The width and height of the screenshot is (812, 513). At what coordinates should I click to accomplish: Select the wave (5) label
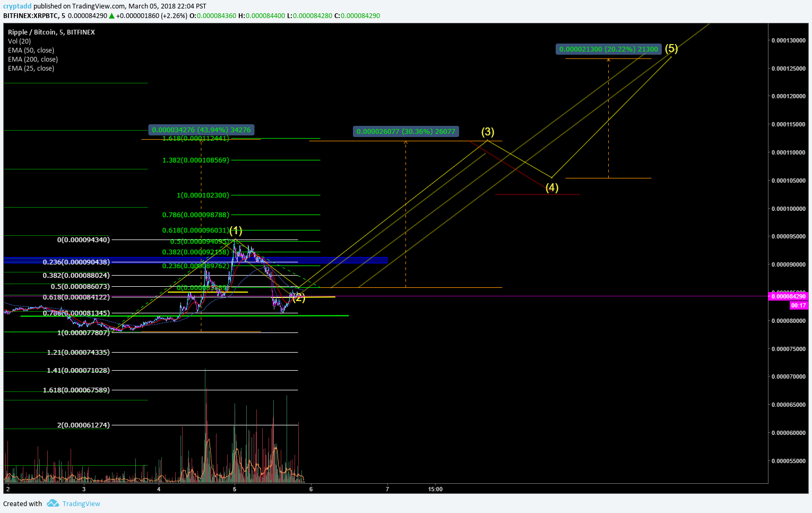[x=671, y=49]
